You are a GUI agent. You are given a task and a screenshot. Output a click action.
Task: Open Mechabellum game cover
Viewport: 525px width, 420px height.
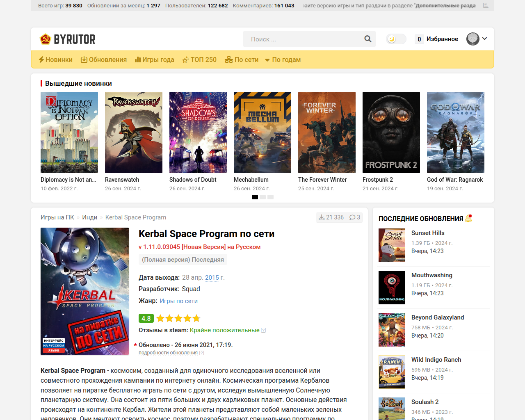[262, 132]
